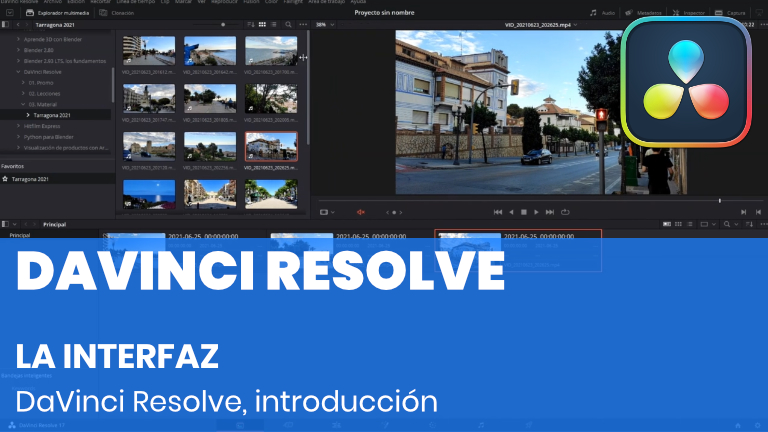This screenshot has height=432, width=768.
Task: Expand the Aprende 3D con Blender folder
Action: 19,39
